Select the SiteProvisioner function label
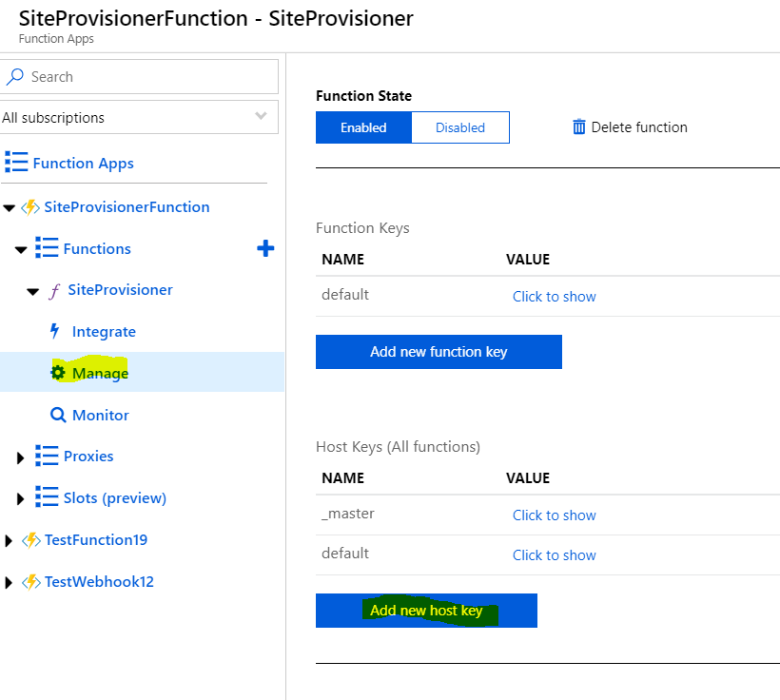 [x=121, y=289]
